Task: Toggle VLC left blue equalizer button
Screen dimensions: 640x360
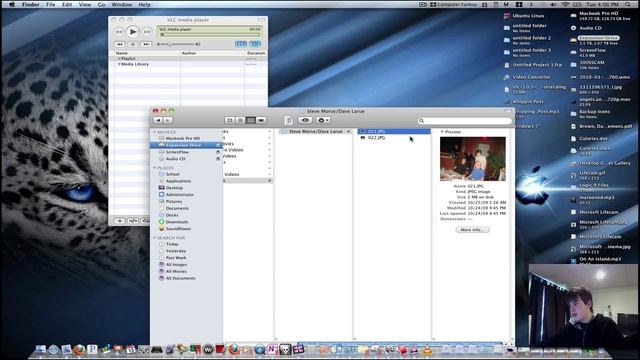Action: coord(241,44)
